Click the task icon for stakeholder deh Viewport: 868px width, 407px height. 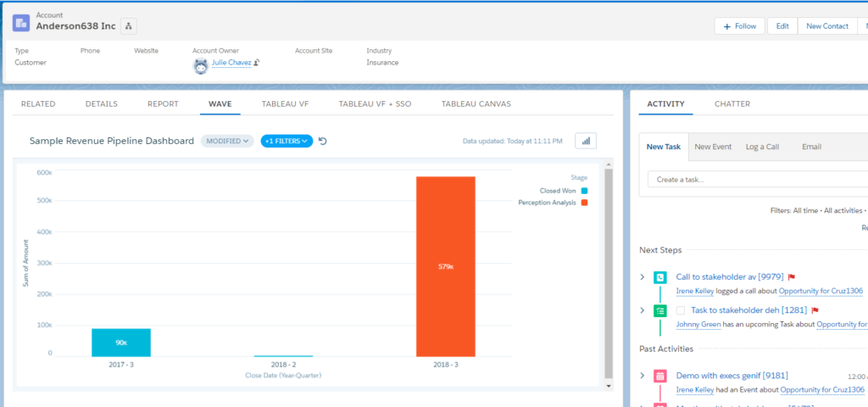coord(659,310)
